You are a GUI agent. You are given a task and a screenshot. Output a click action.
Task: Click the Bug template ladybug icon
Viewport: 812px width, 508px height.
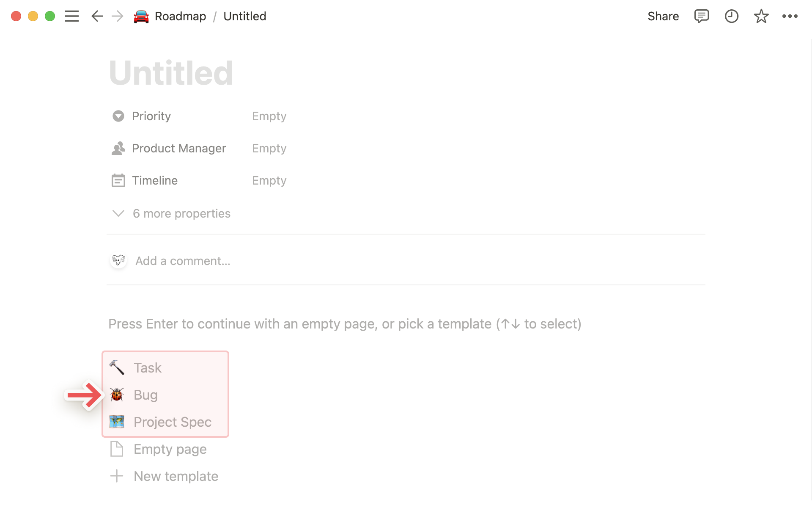pos(116,394)
